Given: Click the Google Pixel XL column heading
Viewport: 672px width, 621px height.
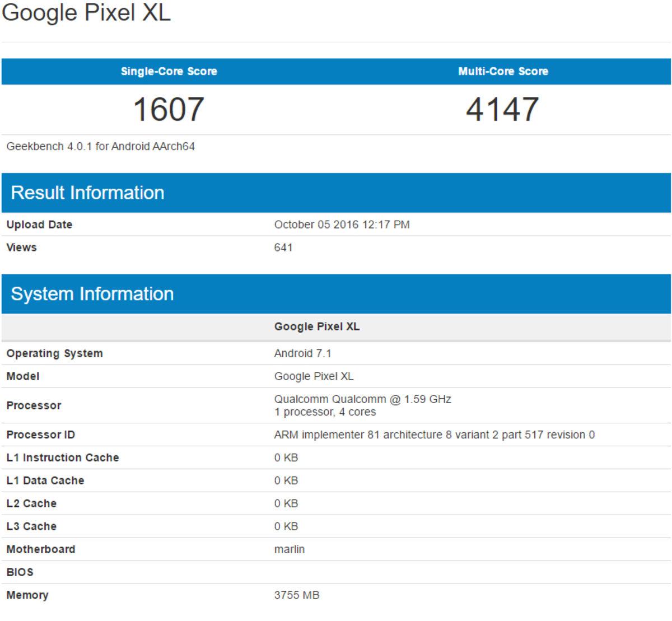Looking at the screenshot, I should [316, 326].
